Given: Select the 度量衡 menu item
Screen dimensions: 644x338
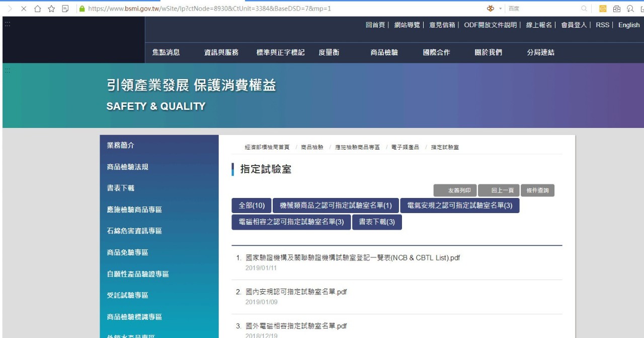Looking at the screenshot, I should point(329,53).
